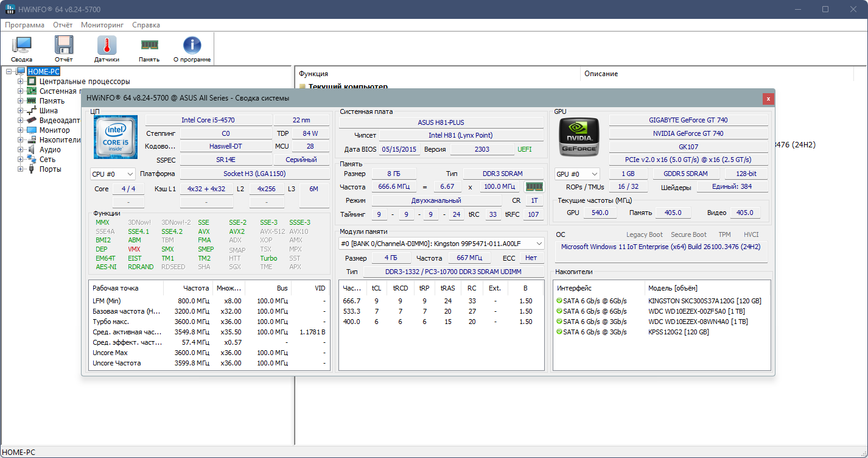
Task: Click the NVIDIA GeForce logo
Action: tap(579, 136)
